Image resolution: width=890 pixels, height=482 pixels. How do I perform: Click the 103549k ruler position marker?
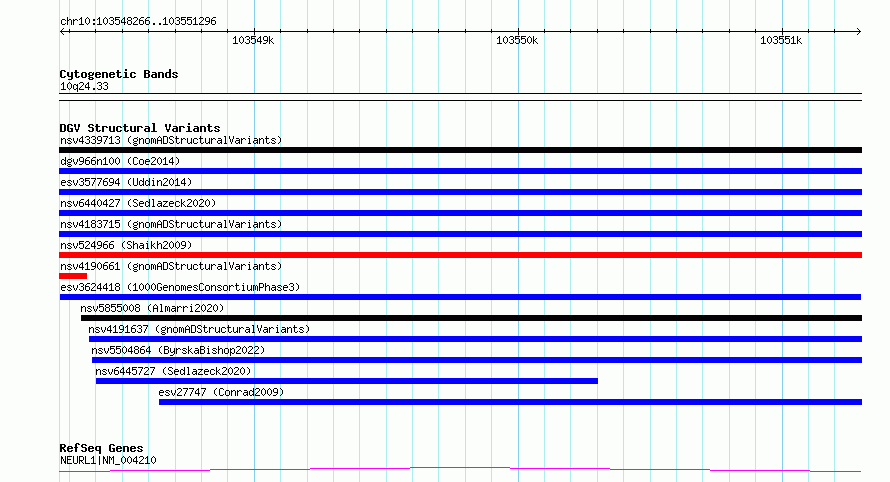pos(253,41)
